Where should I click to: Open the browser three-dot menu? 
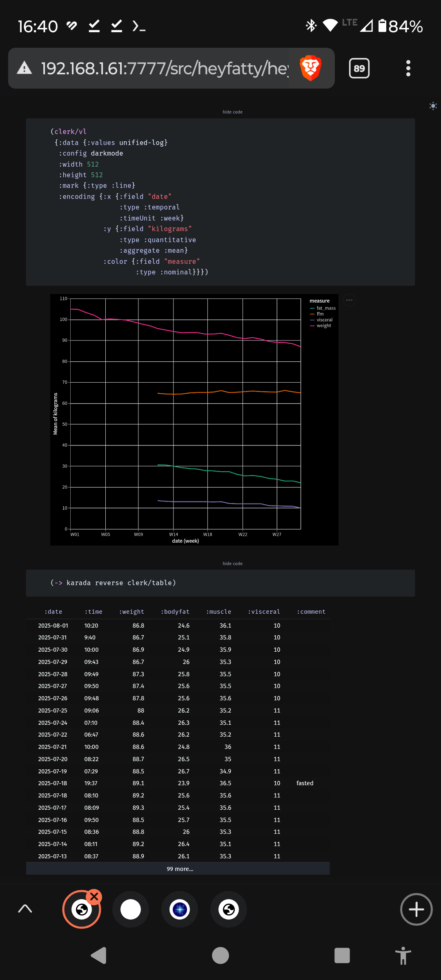pyautogui.click(x=408, y=68)
